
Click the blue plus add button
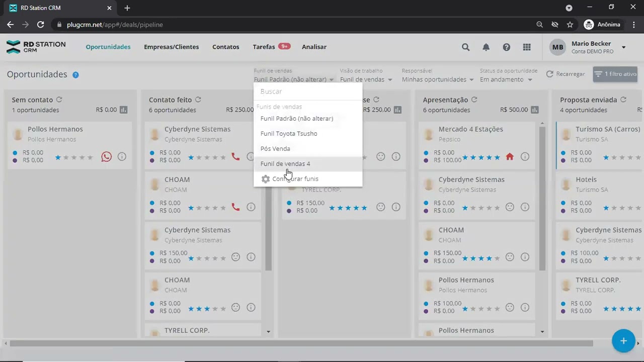(623, 341)
